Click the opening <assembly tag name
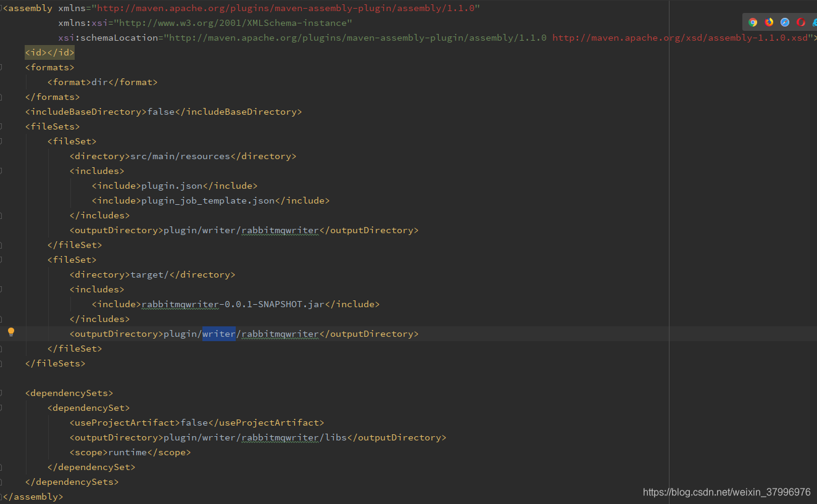This screenshot has width=817, height=504. click(28, 8)
